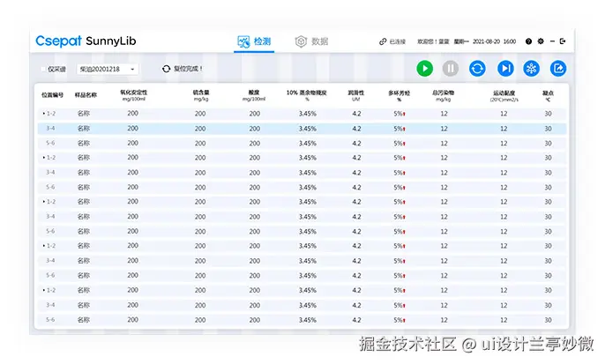Click the time 16:00

tap(510, 41)
